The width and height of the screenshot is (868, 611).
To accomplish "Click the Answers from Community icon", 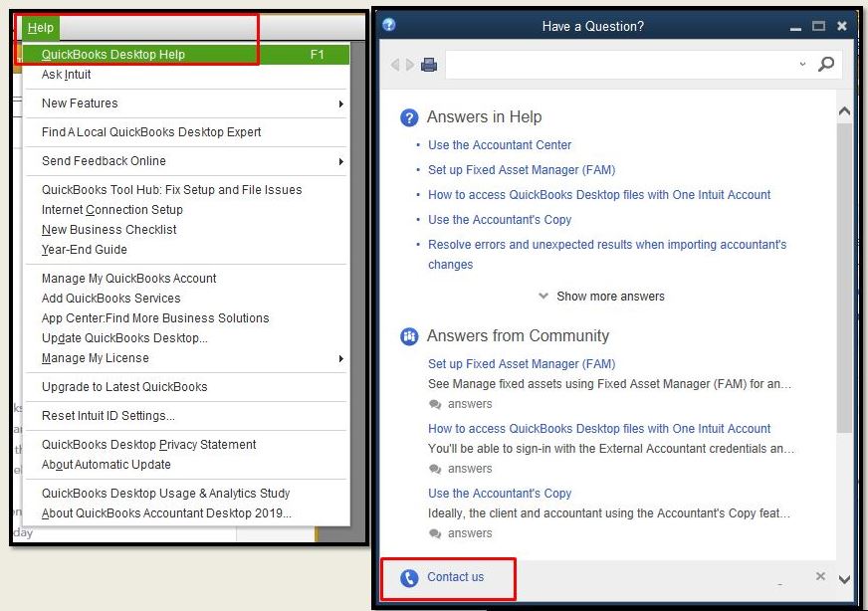I will tap(409, 336).
